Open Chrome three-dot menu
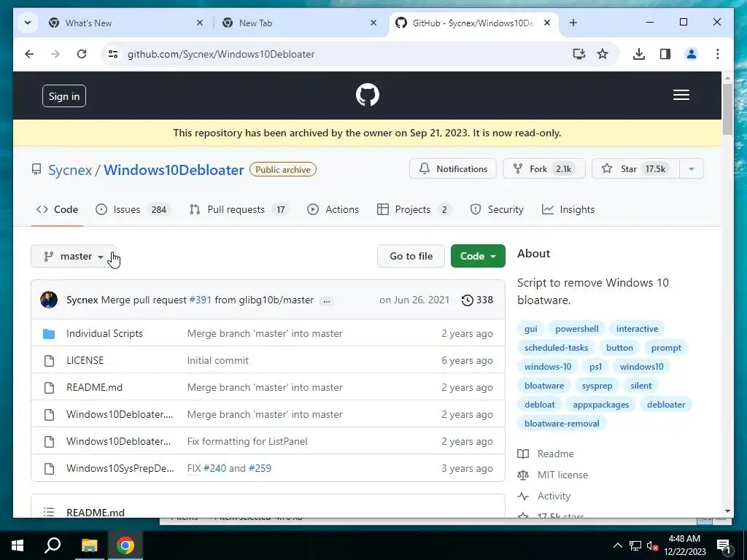747x560 pixels. (x=718, y=54)
